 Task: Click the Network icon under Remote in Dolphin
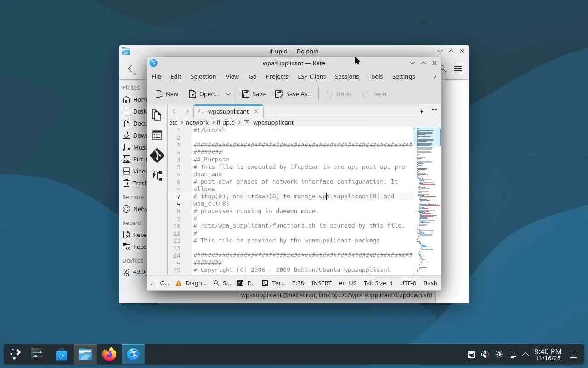(x=126, y=209)
